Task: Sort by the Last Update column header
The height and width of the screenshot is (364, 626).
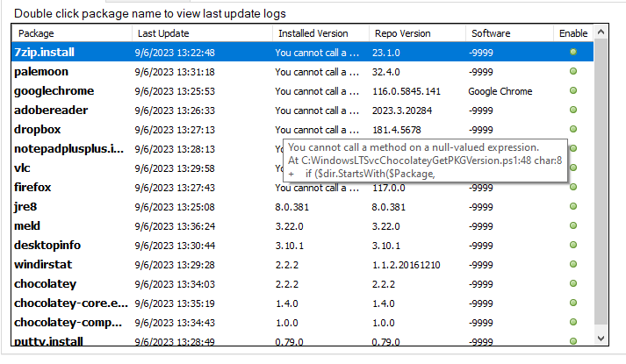Action: 199,33
